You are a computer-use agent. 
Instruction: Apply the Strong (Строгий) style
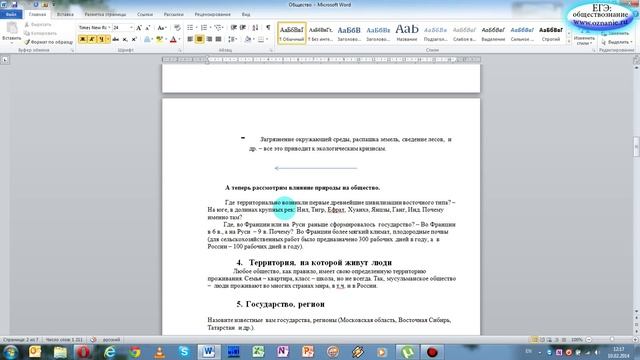(551, 33)
